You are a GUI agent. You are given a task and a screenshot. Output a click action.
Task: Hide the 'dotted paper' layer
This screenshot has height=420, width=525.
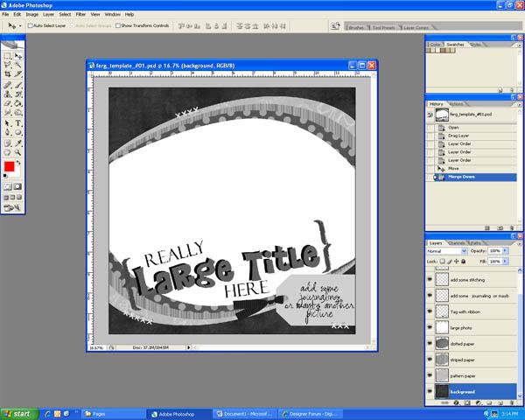430,343
